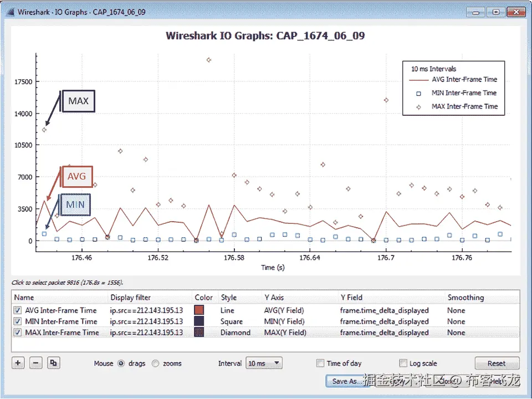Screen dimensions: 532x399
Task: Click the Reset button
Action: click(x=497, y=364)
